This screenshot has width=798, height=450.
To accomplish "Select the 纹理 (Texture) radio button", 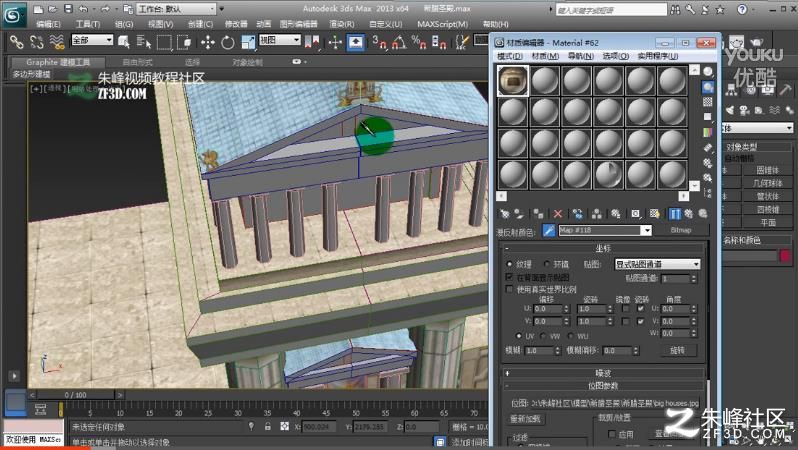I will pyautogui.click(x=509, y=264).
